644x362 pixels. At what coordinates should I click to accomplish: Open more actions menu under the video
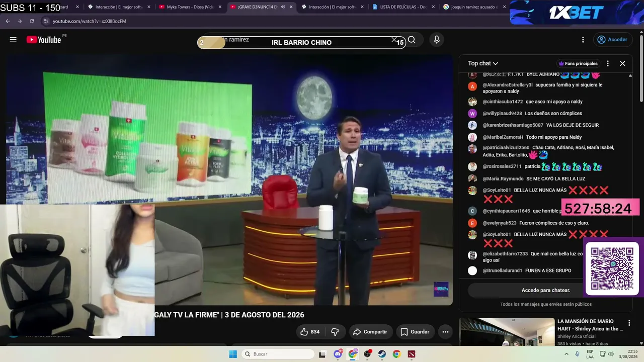tap(445, 332)
